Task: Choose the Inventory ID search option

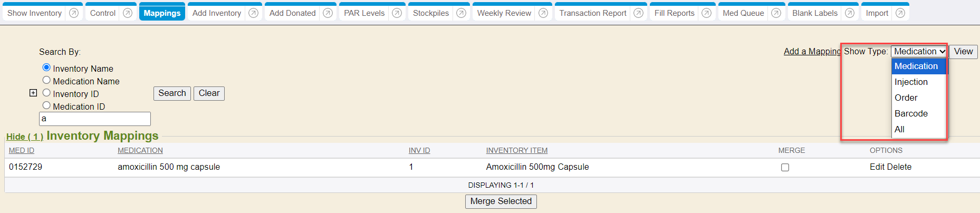Action: pyautogui.click(x=46, y=93)
